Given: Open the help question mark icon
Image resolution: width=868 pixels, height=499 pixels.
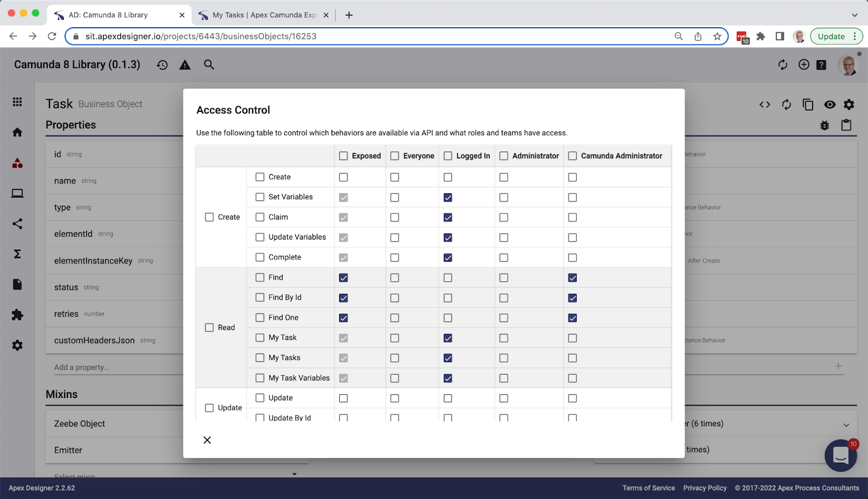Looking at the screenshot, I should [x=821, y=65].
